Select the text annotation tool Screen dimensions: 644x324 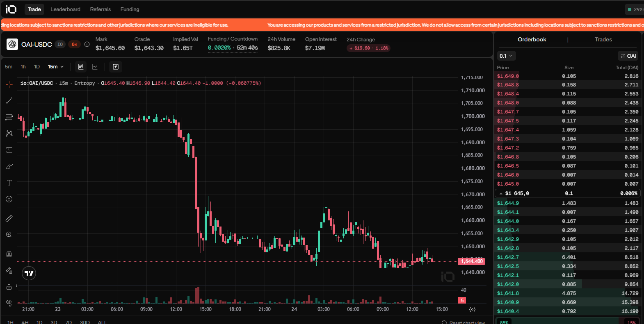coord(9,183)
